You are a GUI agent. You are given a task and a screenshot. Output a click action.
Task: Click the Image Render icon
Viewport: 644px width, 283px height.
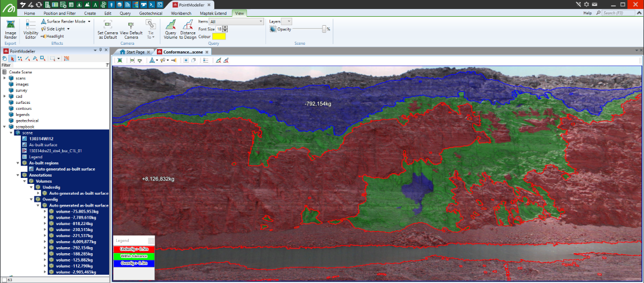coord(11,27)
